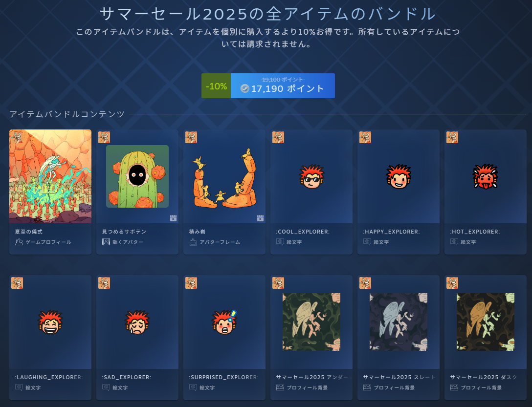Click the :SAD_EXPLORER: crying emoticon
The height and width of the screenshot is (407, 532).
point(137,322)
